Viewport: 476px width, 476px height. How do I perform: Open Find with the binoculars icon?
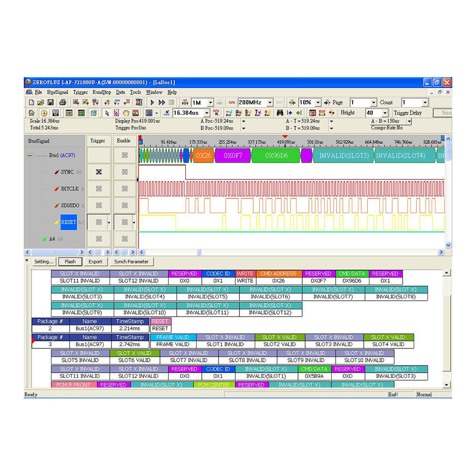[x=280, y=113]
